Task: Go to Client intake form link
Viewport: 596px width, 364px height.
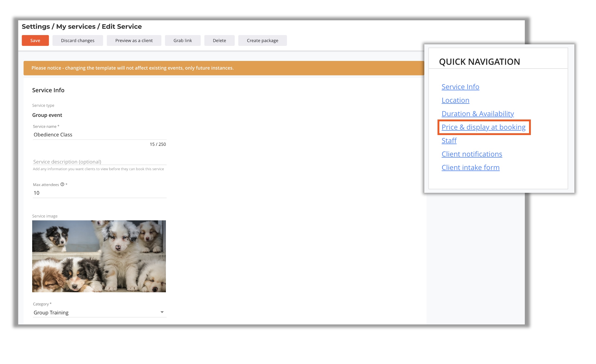Action: pyautogui.click(x=470, y=167)
